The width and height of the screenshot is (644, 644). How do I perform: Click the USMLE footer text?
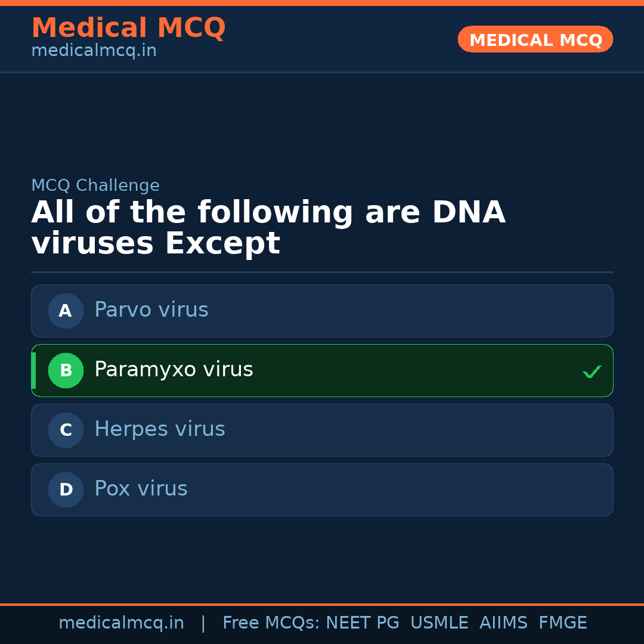pos(439,623)
